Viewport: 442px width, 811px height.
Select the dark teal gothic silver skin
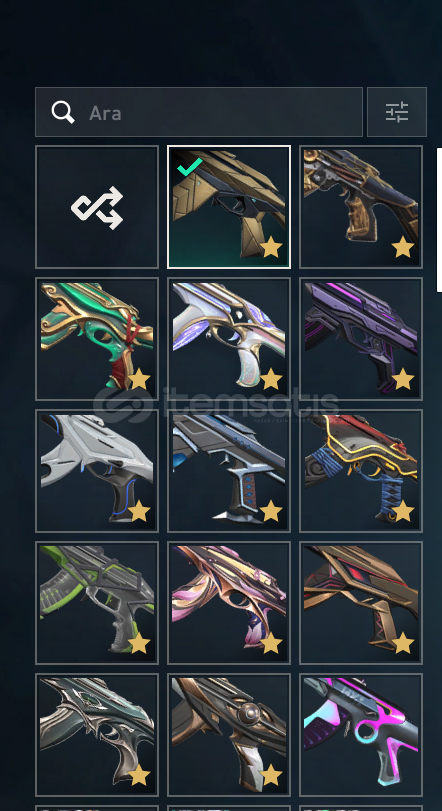(x=97, y=735)
